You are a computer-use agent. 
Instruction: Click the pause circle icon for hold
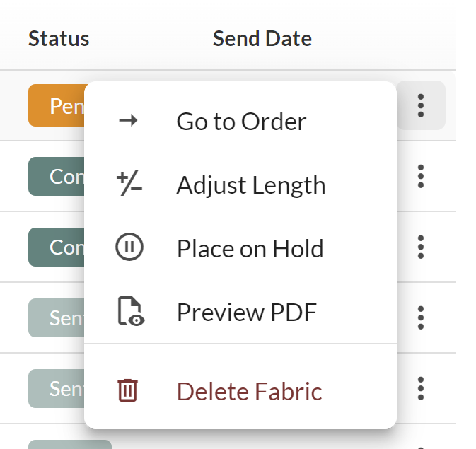129,247
